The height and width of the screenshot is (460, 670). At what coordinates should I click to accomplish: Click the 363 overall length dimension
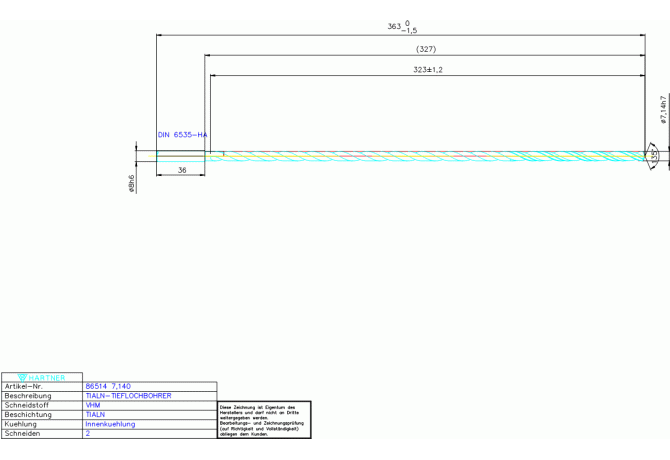pos(401,27)
